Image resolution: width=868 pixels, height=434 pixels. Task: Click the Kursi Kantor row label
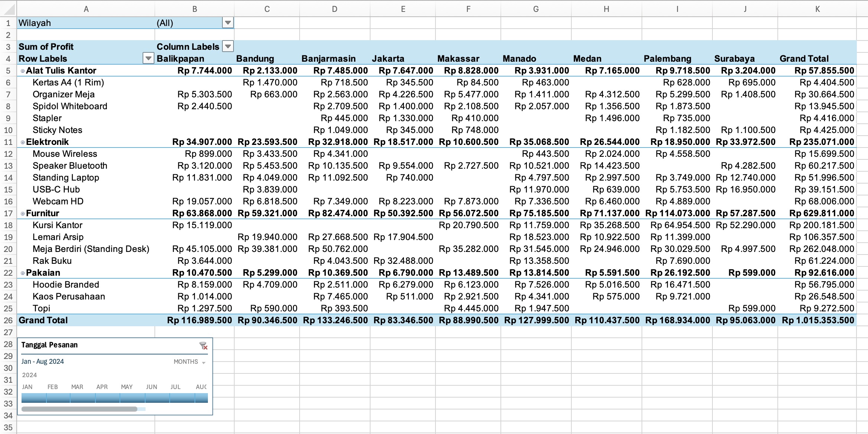tap(58, 225)
